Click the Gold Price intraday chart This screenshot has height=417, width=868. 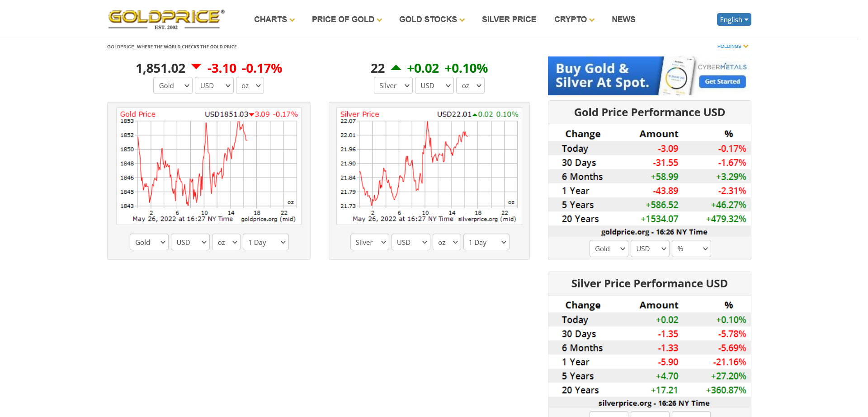(208, 166)
